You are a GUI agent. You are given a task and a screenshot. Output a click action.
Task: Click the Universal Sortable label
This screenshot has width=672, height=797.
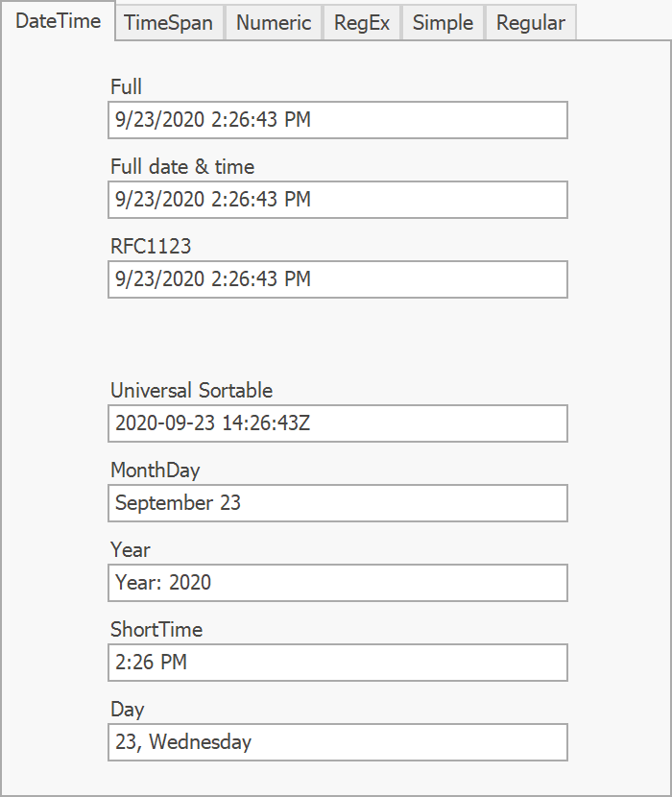191,391
